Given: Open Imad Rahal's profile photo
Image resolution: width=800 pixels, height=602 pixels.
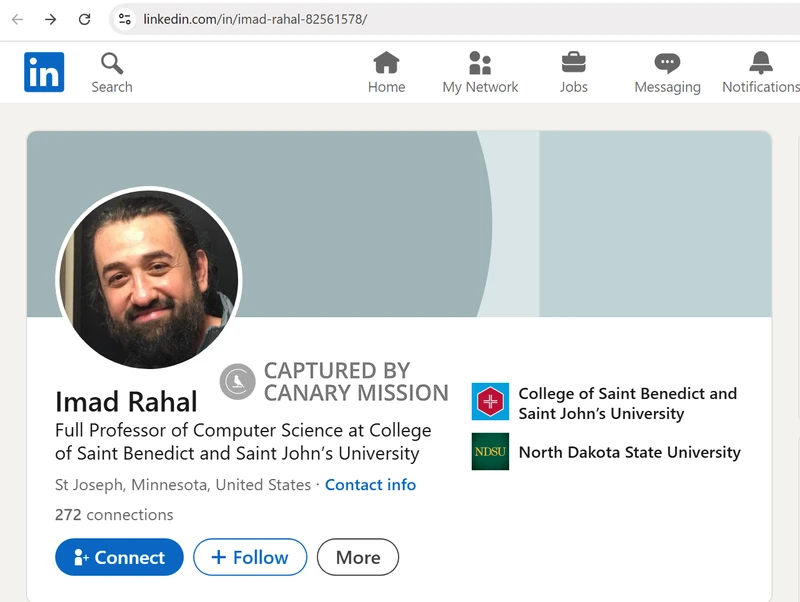Looking at the screenshot, I should click(x=149, y=278).
